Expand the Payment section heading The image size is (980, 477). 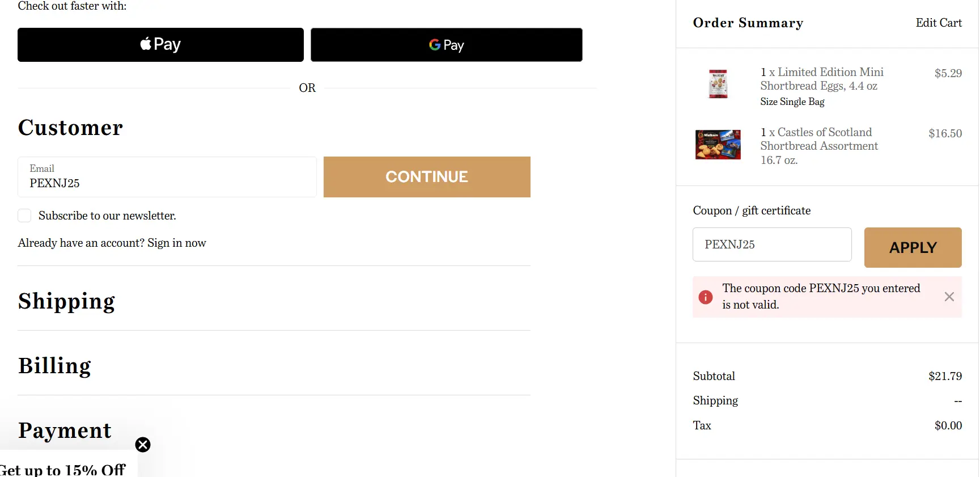(x=65, y=430)
